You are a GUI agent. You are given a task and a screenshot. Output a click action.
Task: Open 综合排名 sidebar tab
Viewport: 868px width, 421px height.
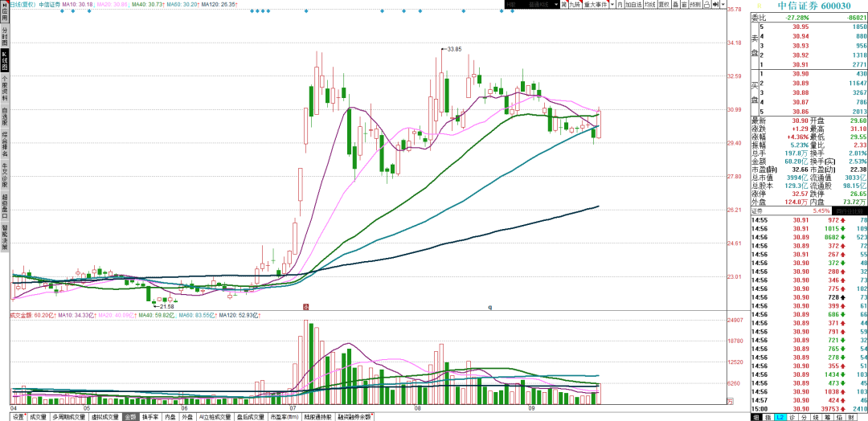click(x=5, y=145)
